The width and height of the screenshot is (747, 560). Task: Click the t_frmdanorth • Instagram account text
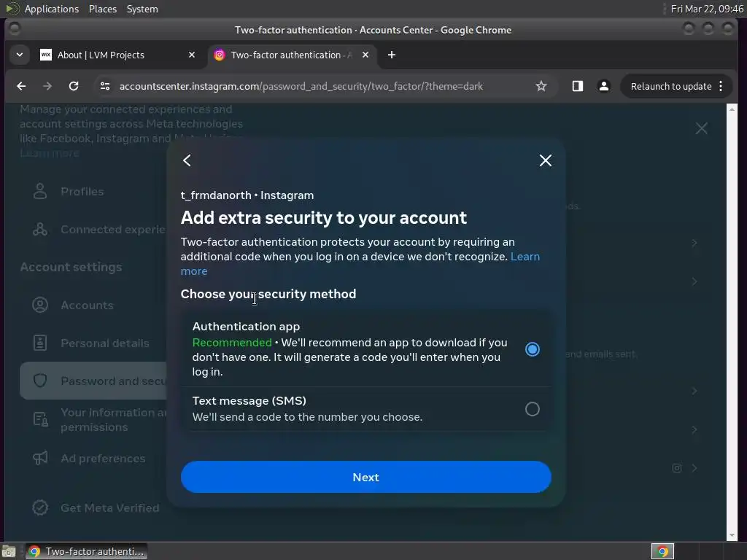[x=247, y=195]
